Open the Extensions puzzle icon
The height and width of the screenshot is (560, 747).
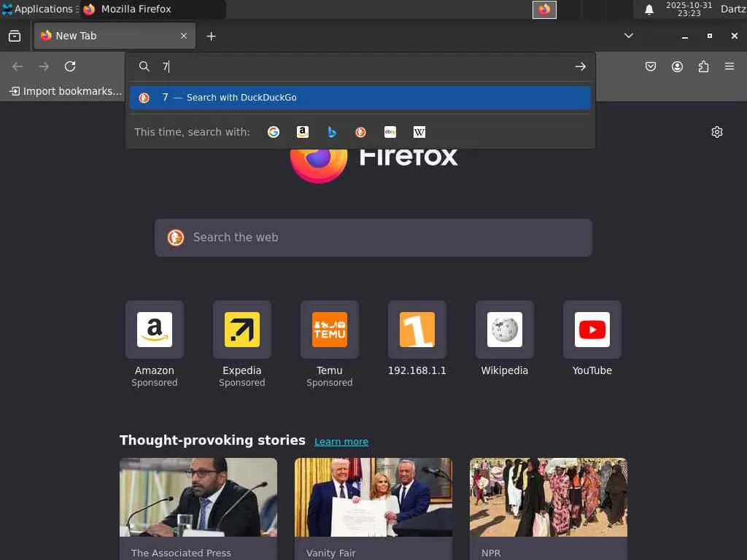point(703,66)
